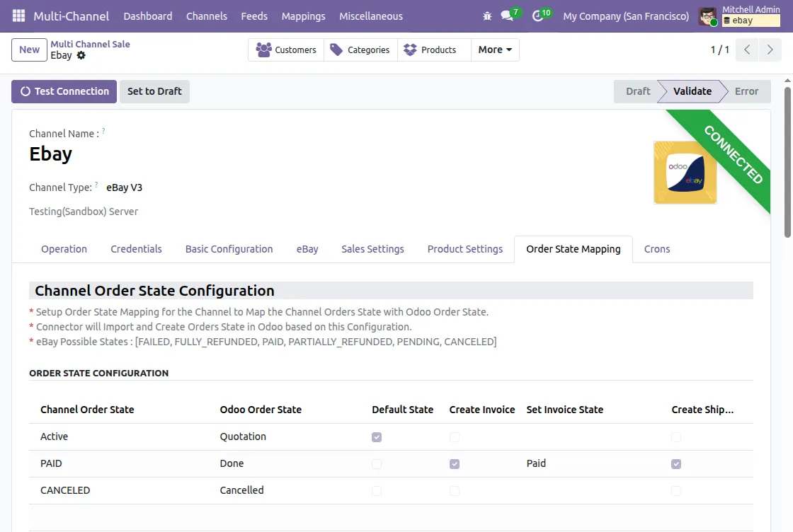
Task: Switch to the eBay tab
Action: tap(307, 249)
